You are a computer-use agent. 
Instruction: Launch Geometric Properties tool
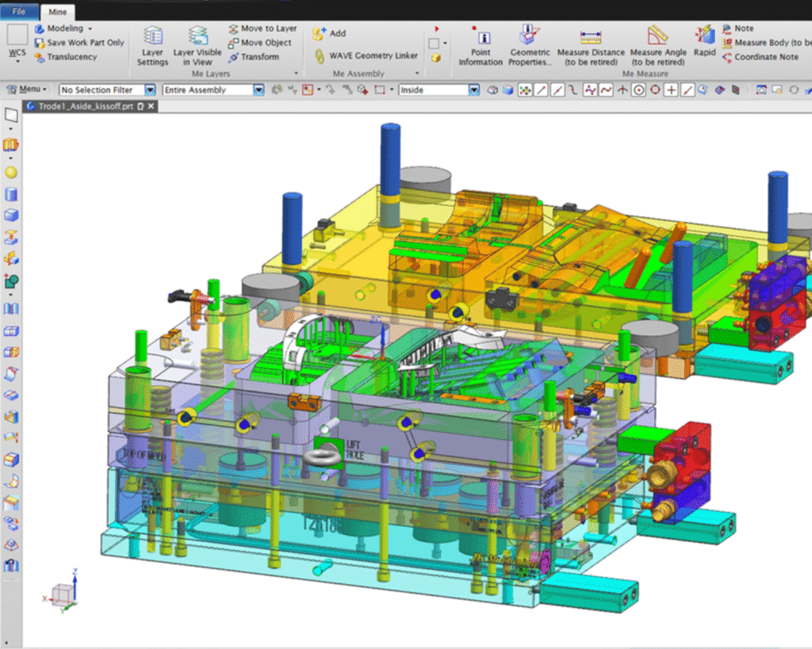click(529, 44)
